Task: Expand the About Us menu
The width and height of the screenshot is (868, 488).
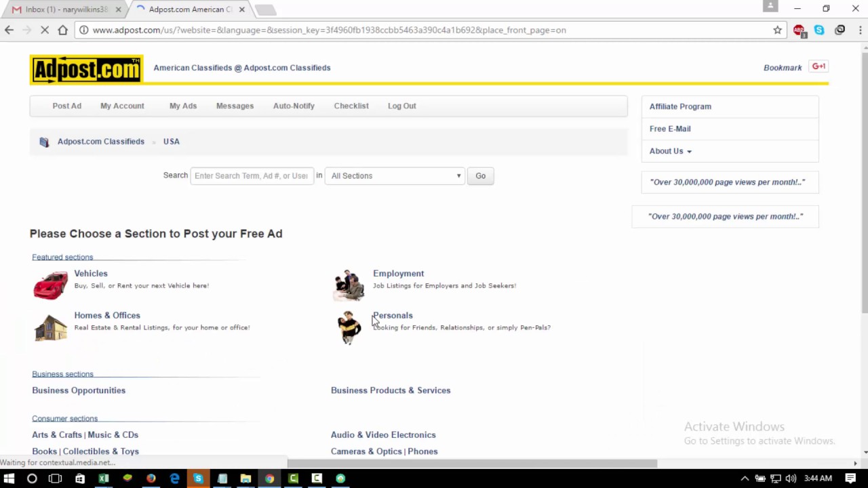Action: [x=670, y=151]
